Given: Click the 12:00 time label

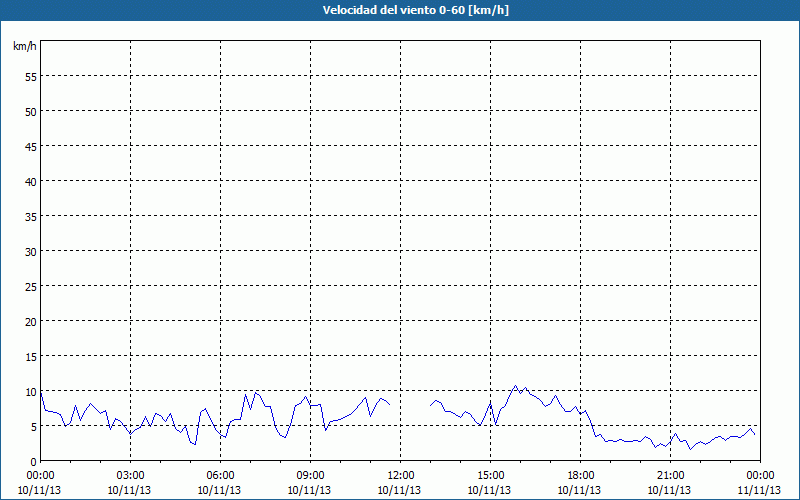Looking at the screenshot, I should (x=401, y=476).
